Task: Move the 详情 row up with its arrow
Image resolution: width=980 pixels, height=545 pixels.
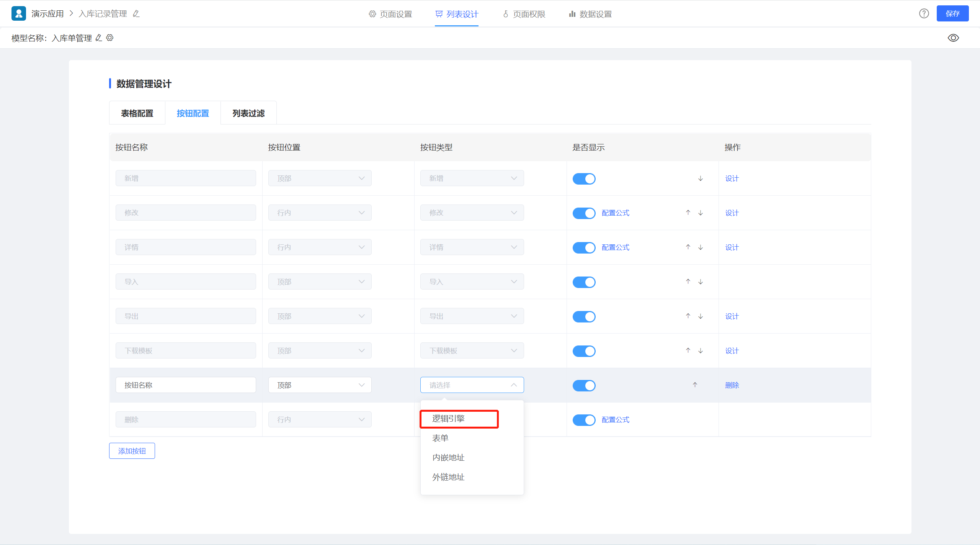Action: click(x=688, y=247)
